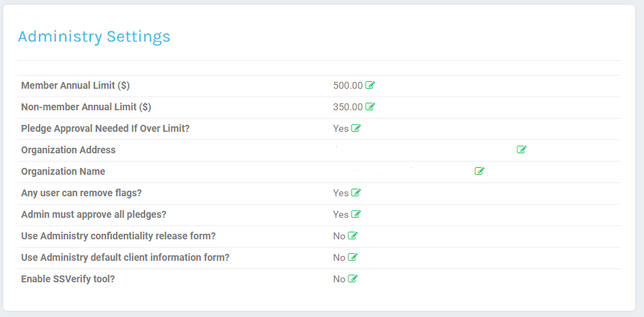The image size is (644, 317).
Task: Select the 'Member Annual Limit ($)' label
Action: tap(75, 86)
